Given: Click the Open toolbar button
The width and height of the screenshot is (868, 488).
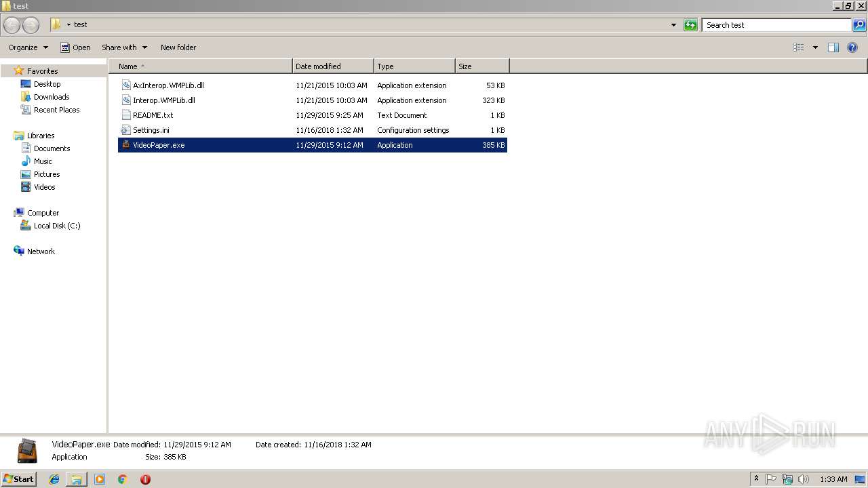Looking at the screenshot, I should click(75, 47).
